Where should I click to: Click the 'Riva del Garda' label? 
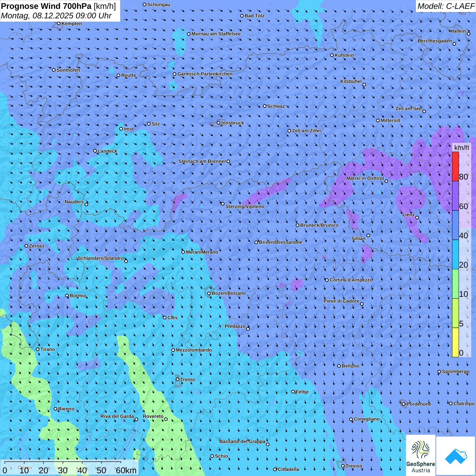(117, 416)
